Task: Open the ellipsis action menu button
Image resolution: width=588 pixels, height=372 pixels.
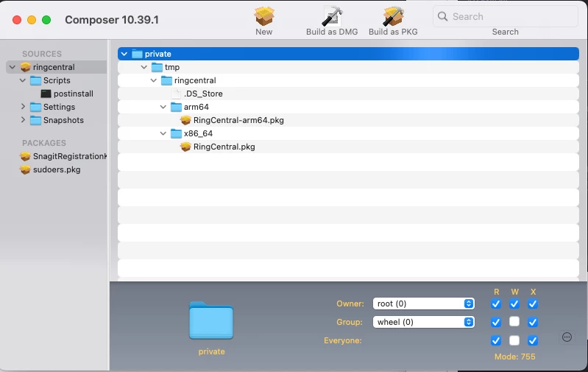Action: point(567,337)
